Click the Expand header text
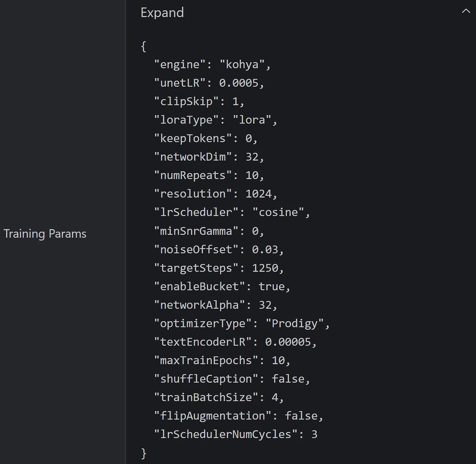The height and width of the screenshot is (464, 476). click(x=162, y=13)
